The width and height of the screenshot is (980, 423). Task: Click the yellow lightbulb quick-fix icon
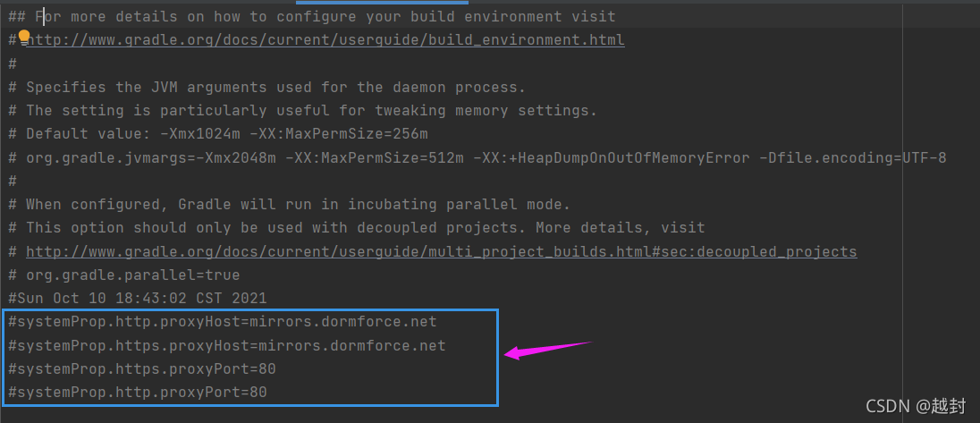pyautogui.click(x=24, y=38)
